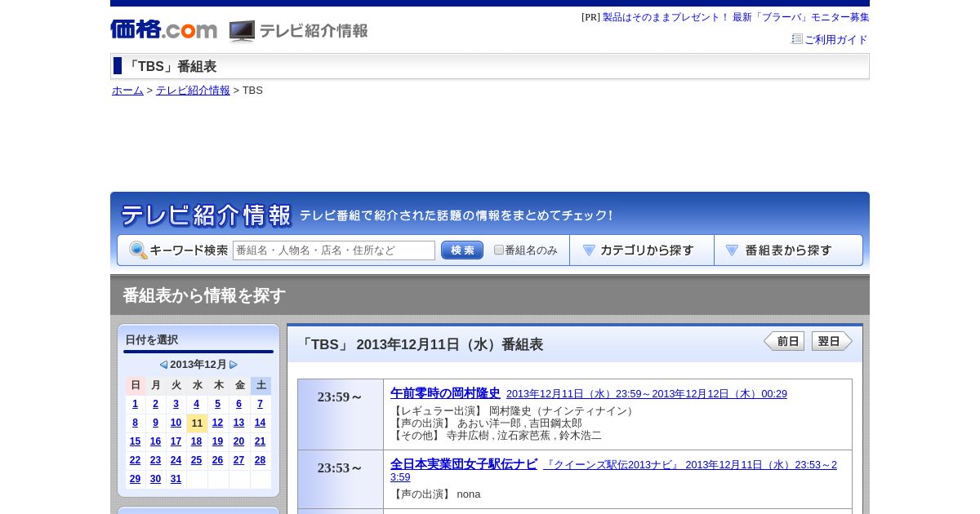Viewport: 980px width, 514px height.
Task: Select highlighted December 11 in calendar
Action: coord(197,423)
